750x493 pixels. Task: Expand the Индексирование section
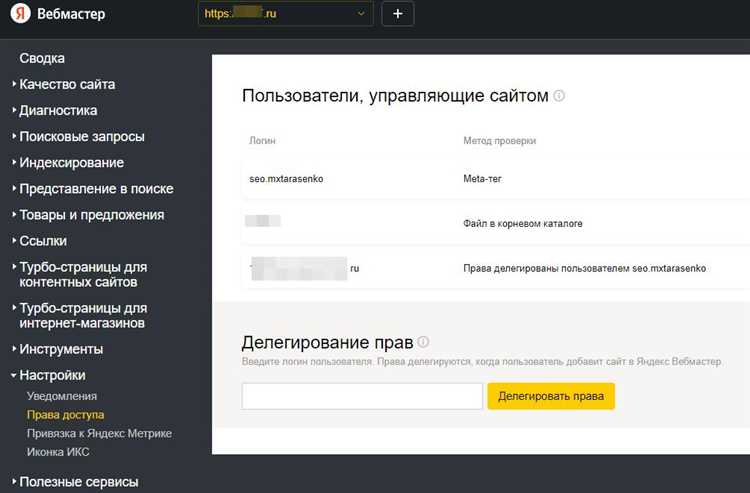(x=71, y=163)
